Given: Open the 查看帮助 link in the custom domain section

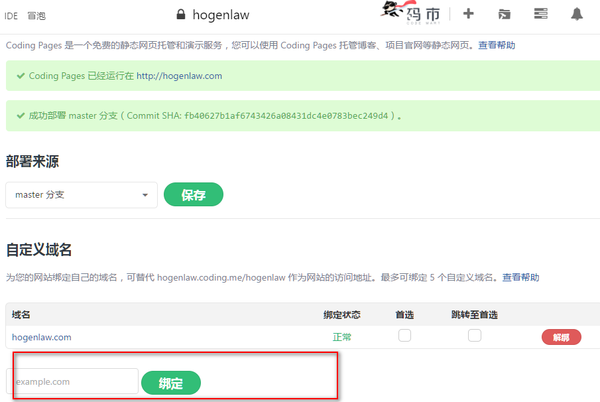Looking at the screenshot, I should click(520, 277).
